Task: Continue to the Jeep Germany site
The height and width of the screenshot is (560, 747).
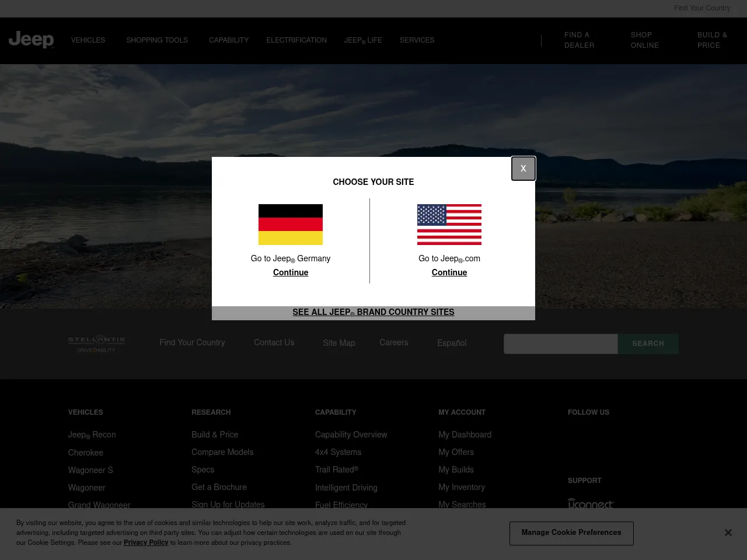Action: click(291, 272)
